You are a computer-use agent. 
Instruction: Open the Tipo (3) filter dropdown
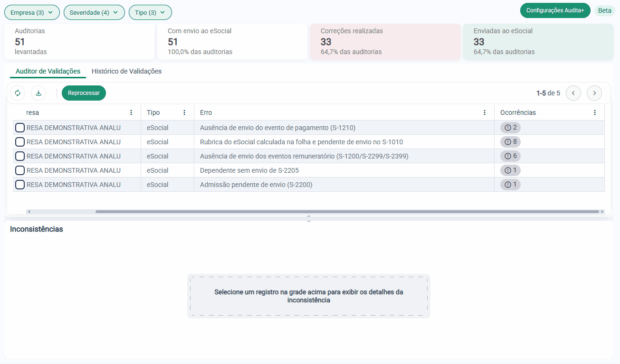click(150, 12)
